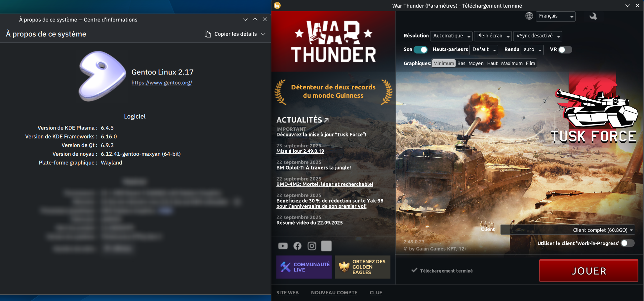This screenshot has width=644, height=301.
Task: Expand the Copier les détails chevron
Action: (x=263, y=34)
